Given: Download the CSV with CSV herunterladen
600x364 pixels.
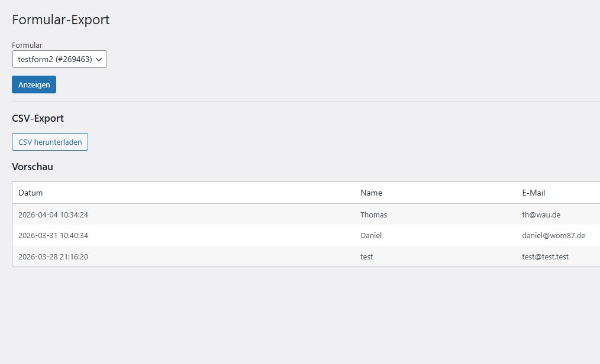Looking at the screenshot, I should tap(50, 142).
